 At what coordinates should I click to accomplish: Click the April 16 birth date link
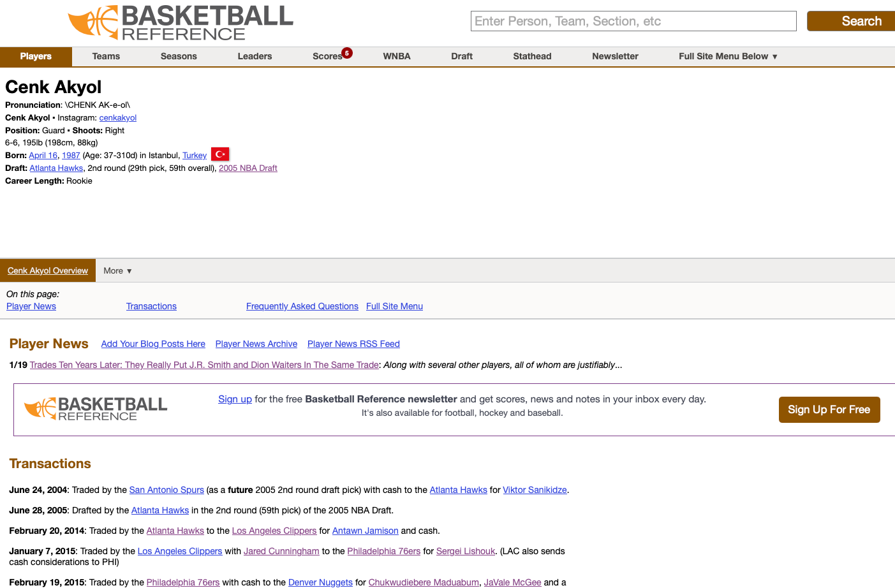point(43,156)
